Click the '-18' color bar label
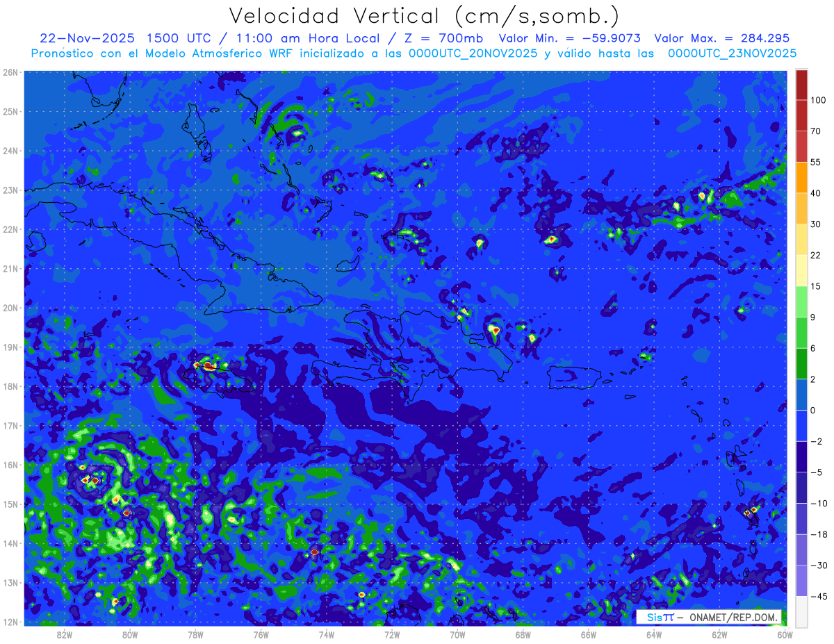Image resolution: width=834 pixels, height=644 pixels. [x=818, y=534]
